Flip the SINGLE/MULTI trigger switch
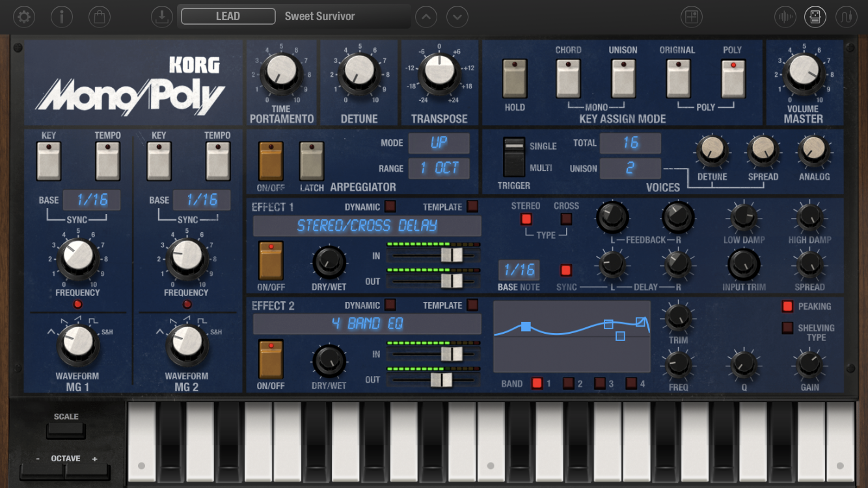The image size is (868, 488). click(x=514, y=157)
